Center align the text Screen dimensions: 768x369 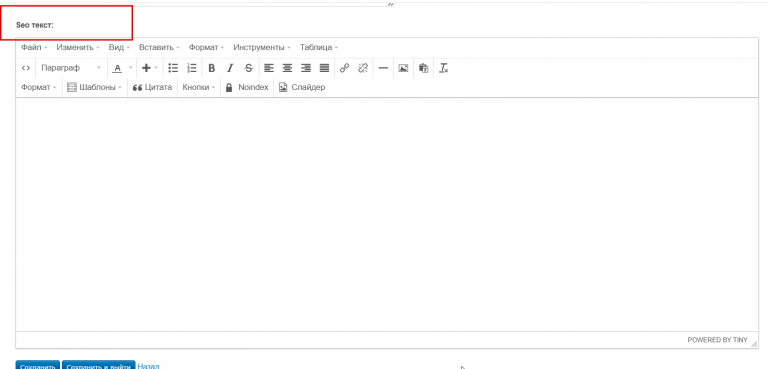click(x=287, y=68)
